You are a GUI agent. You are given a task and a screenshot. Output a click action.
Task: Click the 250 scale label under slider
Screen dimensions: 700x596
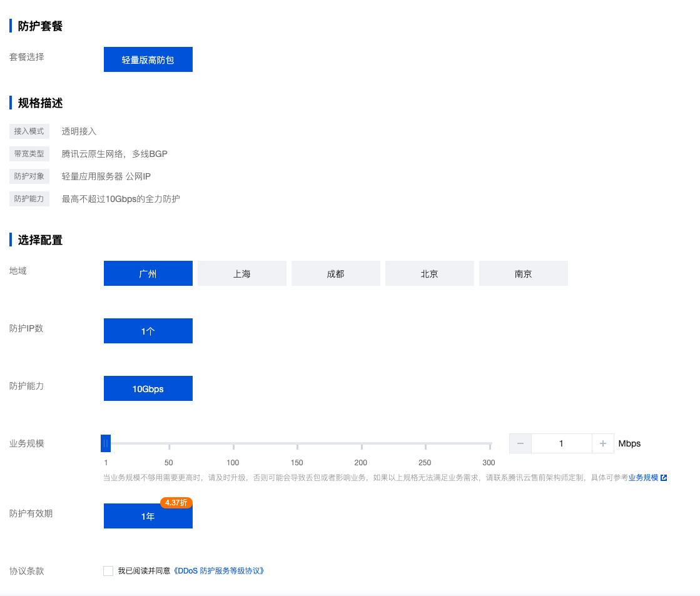click(x=425, y=463)
